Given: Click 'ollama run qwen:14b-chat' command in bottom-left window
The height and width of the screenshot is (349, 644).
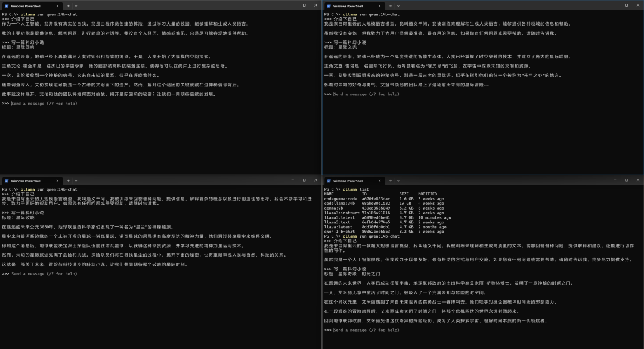Looking at the screenshot, I should 49,189.
